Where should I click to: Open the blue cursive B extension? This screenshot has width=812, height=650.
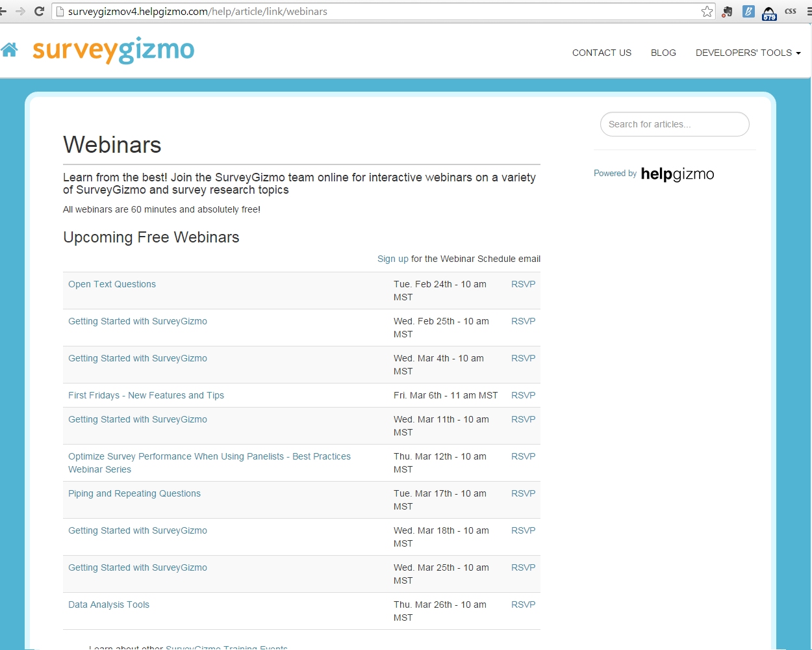(x=748, y=12)
